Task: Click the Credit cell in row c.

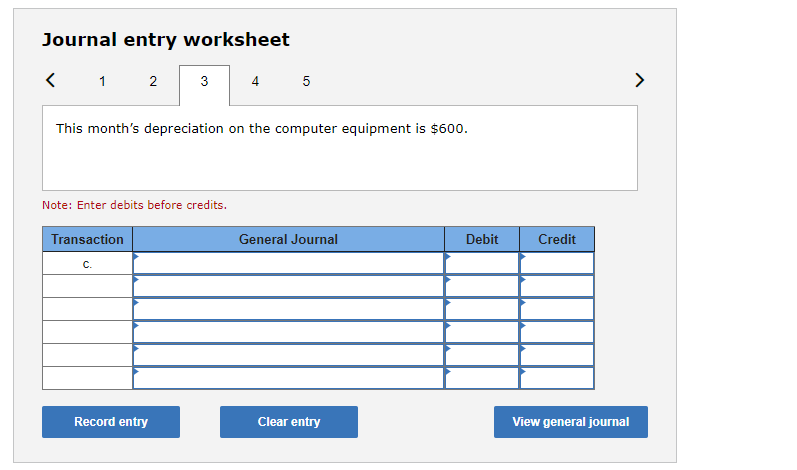Action: [557, 263]
